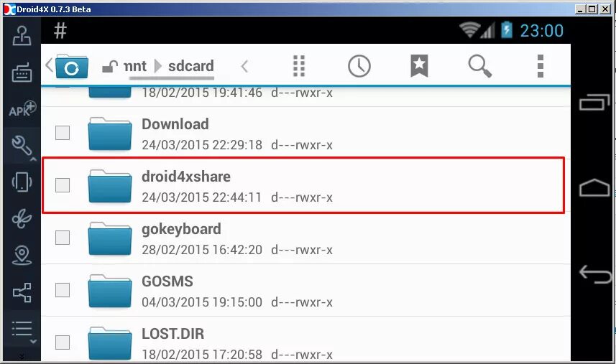Expand the sidebar list menu icon
Image resolution: width=616 pixels, height=364 pixels.
click(x=23, y=330)
